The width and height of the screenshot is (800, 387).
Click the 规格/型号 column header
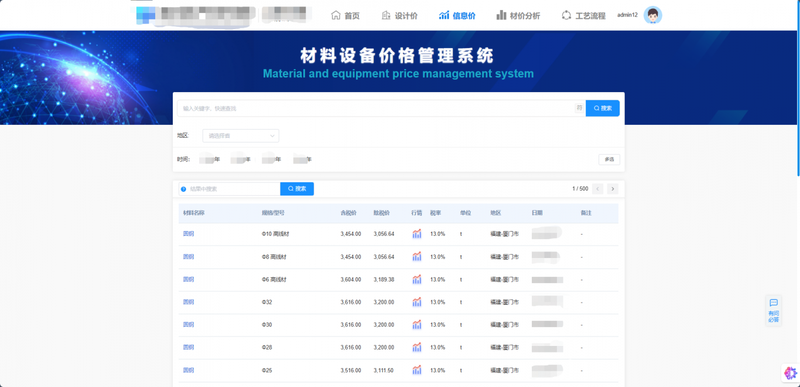[x=273, y=213]
